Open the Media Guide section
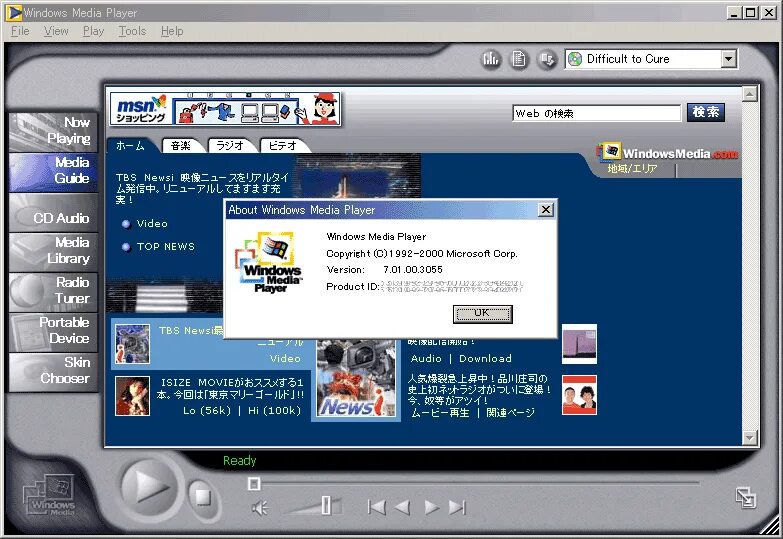Image resolution: width=783 pixels, height=539 pixels. point(53,171)
